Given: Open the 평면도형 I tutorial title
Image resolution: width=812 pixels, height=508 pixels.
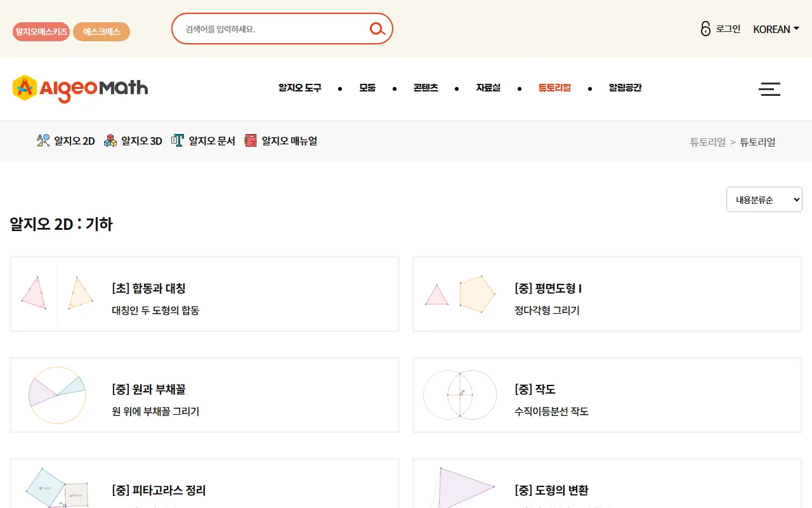Looking at the screenshot, I should point(548,288).
